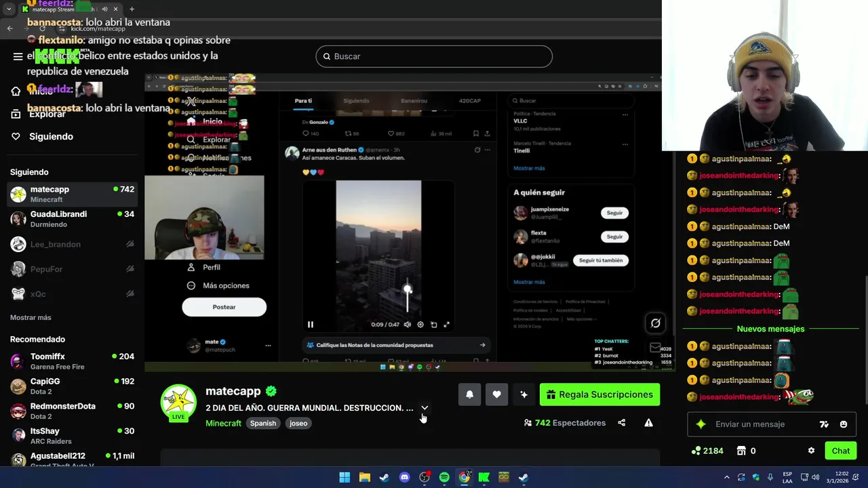Open chat settings gear icon
The height and width of the screenshot is (488, 868).
tap(811, 451)
